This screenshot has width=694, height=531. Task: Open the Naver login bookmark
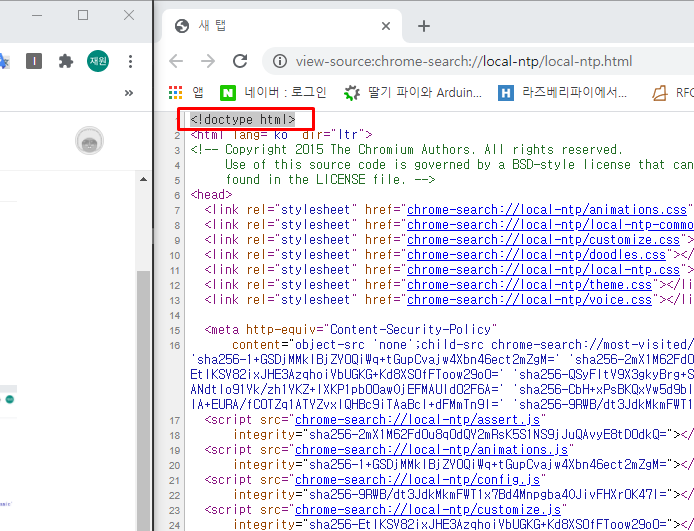click(273, 92)
